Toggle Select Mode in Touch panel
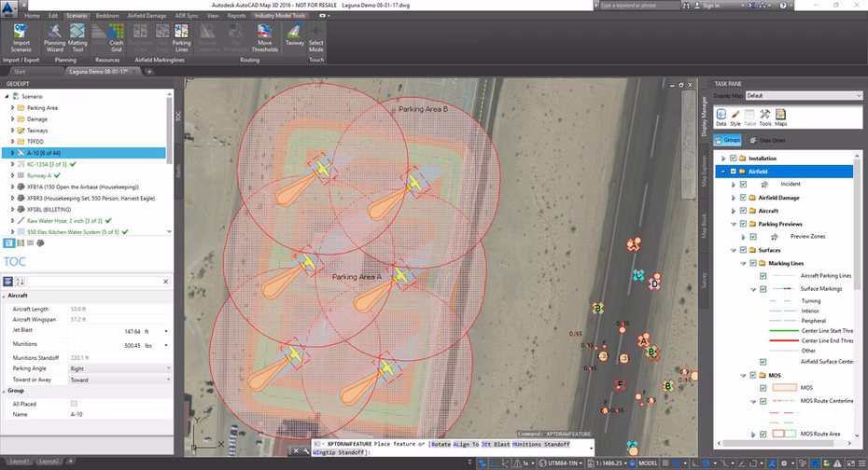The width and height of the screenshot is (868, 470). (x=316, y=38)
